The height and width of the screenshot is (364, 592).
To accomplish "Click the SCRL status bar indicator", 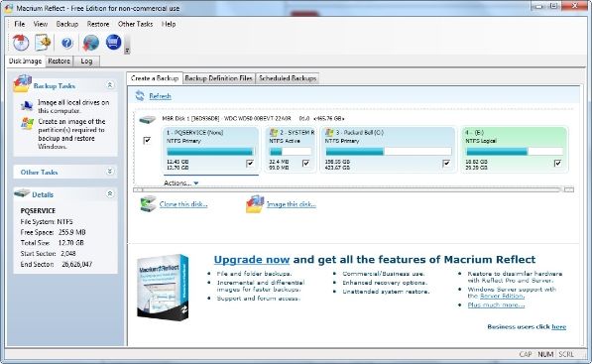I will 566,354.
